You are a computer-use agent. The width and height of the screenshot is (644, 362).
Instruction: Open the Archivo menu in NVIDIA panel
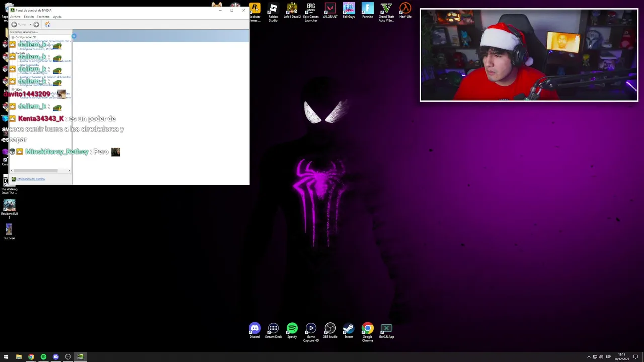15,17
